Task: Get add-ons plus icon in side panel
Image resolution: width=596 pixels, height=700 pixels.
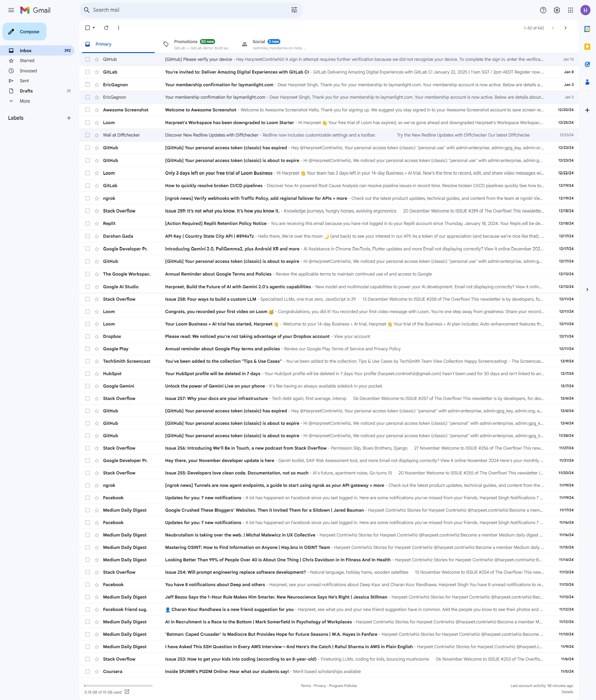Action: tap(587, 110)
